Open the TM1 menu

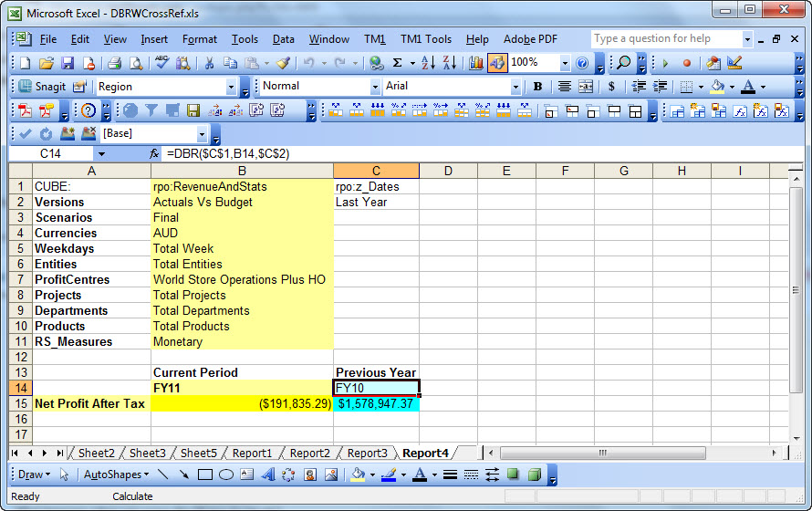click(375, 39)
